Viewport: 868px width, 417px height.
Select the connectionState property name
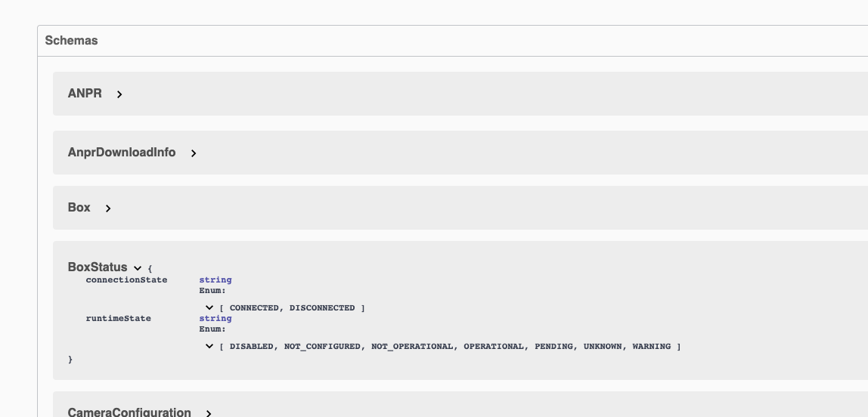126,280
